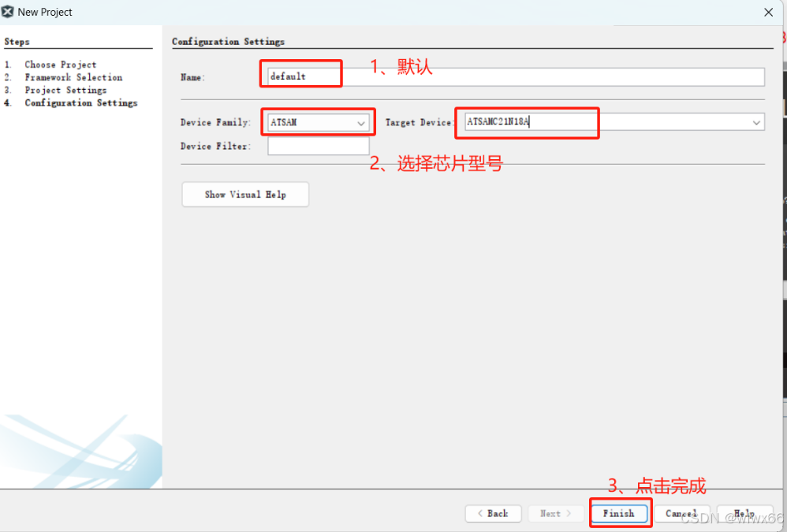Click the disabled Next button

(555, 513)
